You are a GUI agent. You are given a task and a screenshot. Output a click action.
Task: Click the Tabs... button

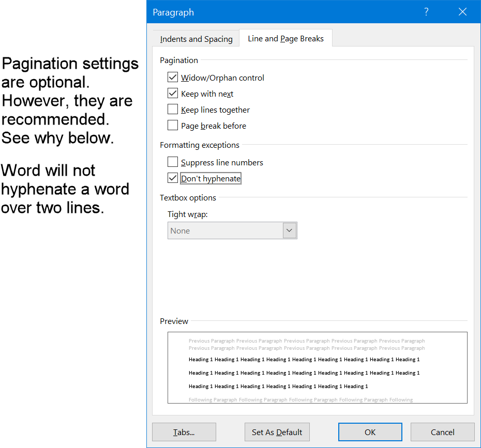pyautogui.click(x=184, y=432)
